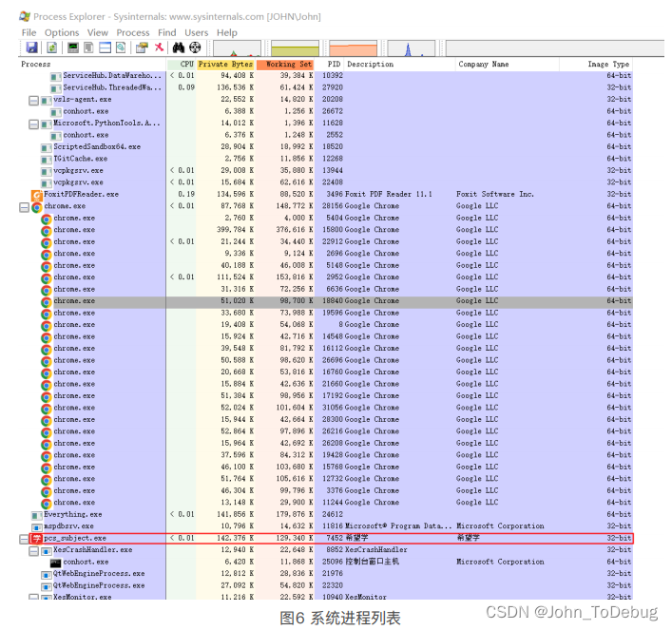Click Microsoft® Program Data... description cell
Screen dimensions: 672x630
tap(398, 526)
